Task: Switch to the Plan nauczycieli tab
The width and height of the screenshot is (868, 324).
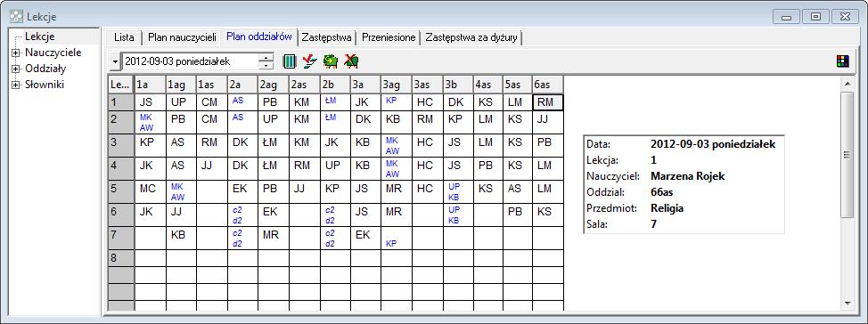Action: [182, 38]
